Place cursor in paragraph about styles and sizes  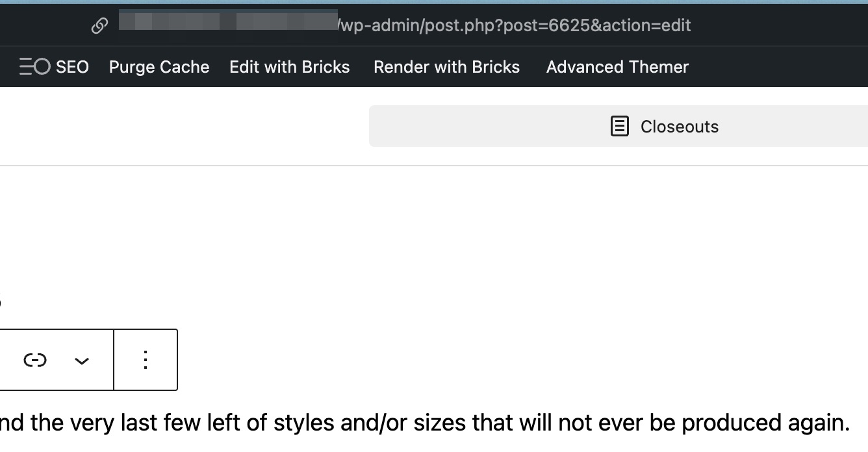pyautogui.click(x=425, y=423)
